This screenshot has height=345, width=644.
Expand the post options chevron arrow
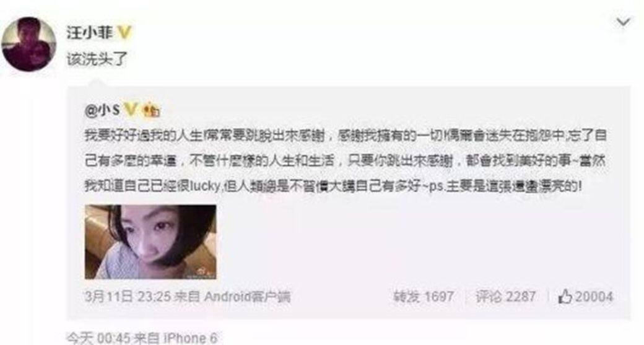coord(623,22)
